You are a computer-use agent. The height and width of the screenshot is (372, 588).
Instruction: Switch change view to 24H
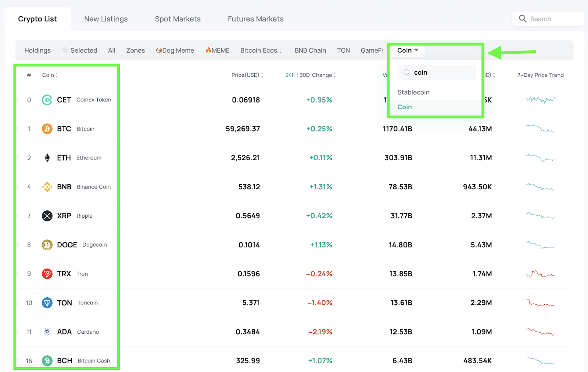(290, 75)
